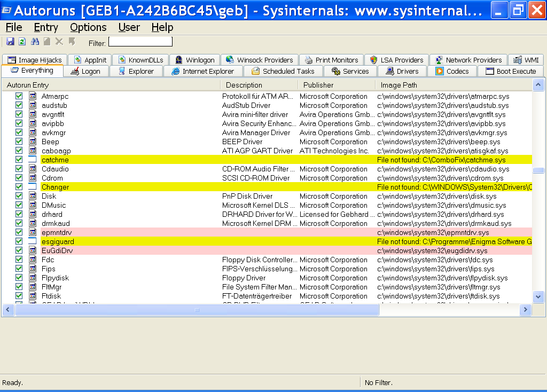Uncheck the avgntflt entry checkbox
Viewport: 547px width, 392px height.
[x=19, y=114]
